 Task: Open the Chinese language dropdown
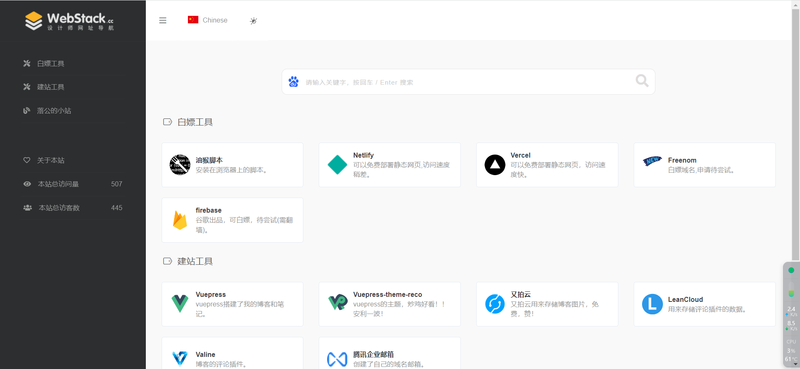(208, 20)
